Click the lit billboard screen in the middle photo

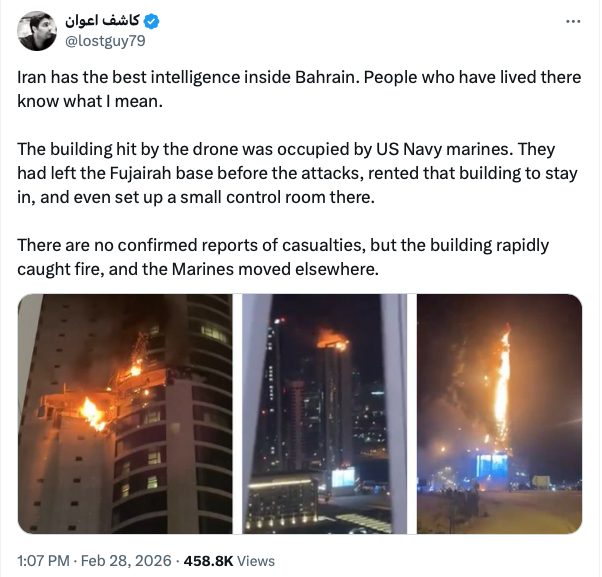[x=343, y=477]
